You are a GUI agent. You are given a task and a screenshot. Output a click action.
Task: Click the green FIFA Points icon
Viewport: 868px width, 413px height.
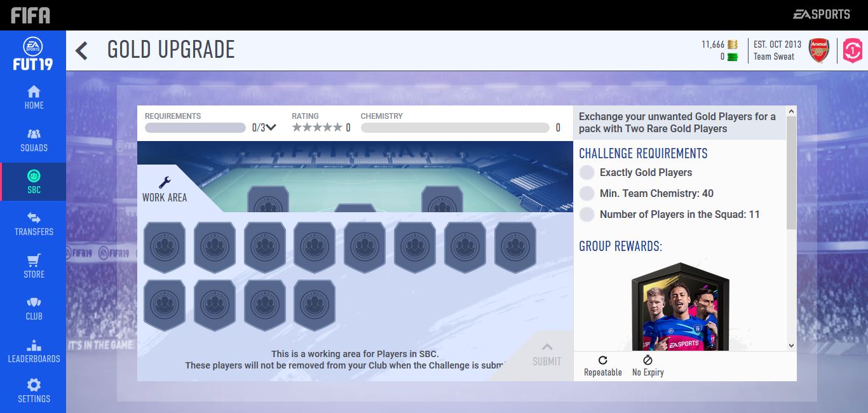tap(733, 57)
